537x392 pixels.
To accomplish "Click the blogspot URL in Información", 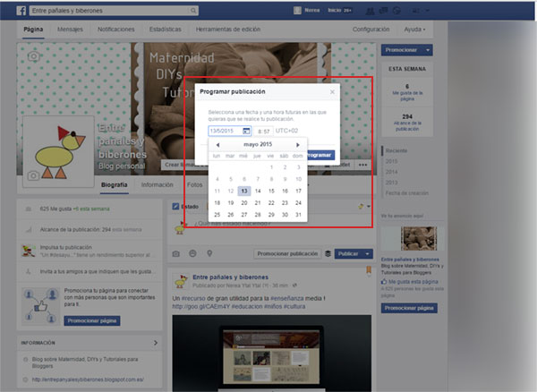I will point(88,379).
